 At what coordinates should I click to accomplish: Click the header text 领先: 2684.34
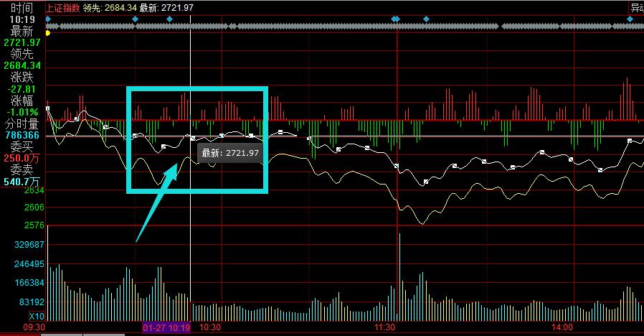[110, 8]
